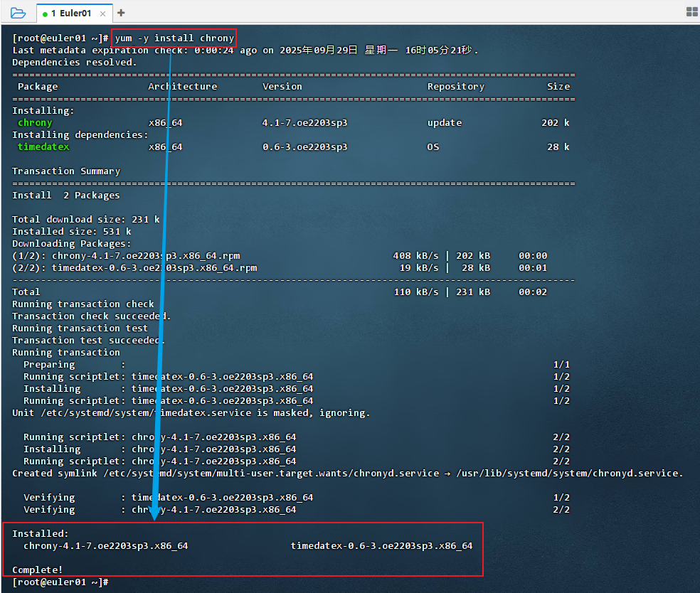This screenshot has width=700, height=593.
Task: Select the 'yum -y install chrony' command text
Action: tap(174, 38)
